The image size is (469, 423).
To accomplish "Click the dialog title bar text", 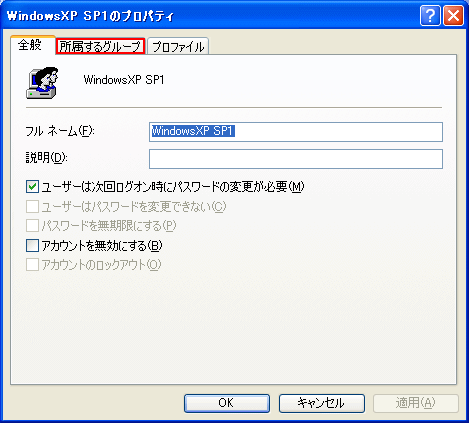I will [x=90, y=16].
